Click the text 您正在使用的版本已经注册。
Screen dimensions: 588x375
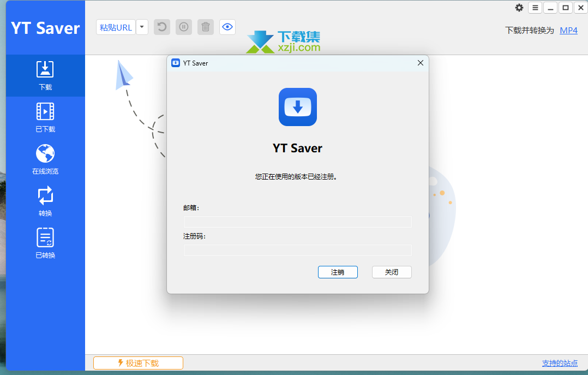click(296, 176)
